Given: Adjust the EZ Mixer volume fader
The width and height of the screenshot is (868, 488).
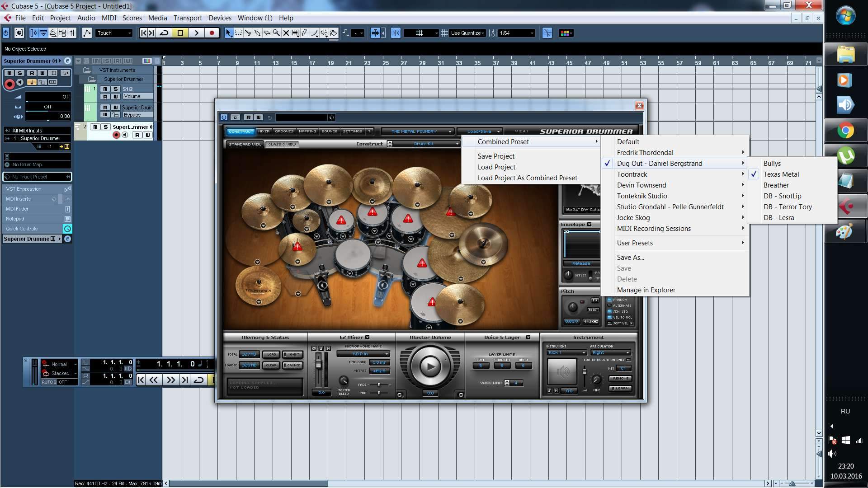Looking at the screenshot, I should click(319, 364).
